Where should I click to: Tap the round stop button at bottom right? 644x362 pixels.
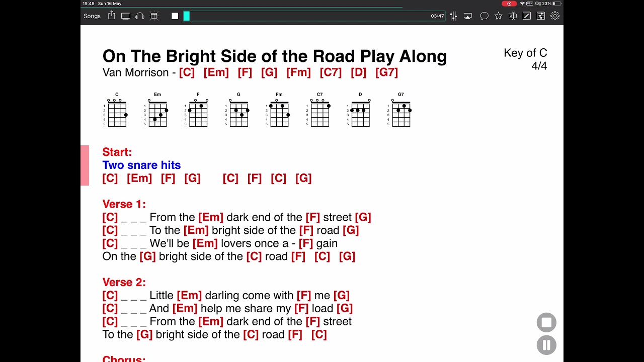546,323
